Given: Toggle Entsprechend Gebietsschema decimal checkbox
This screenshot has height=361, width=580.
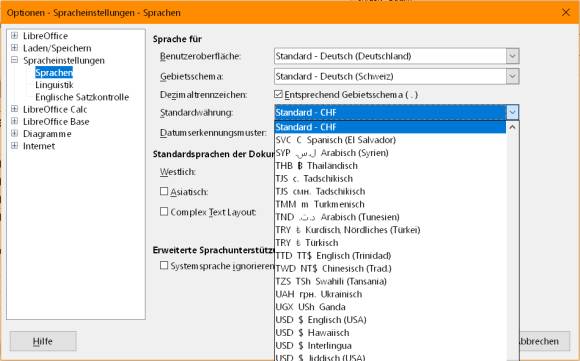Looking at the screenshot, I should pyautogui.click(x=279, y=94).
